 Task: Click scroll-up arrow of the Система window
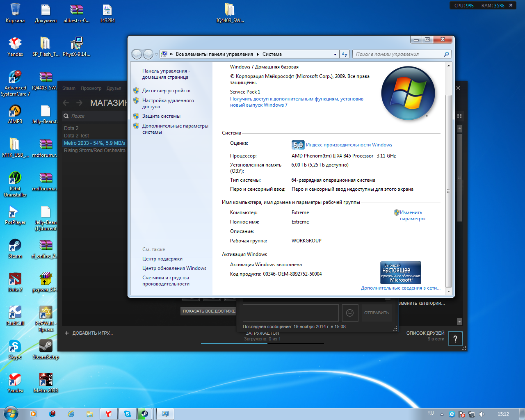[448, 66]
